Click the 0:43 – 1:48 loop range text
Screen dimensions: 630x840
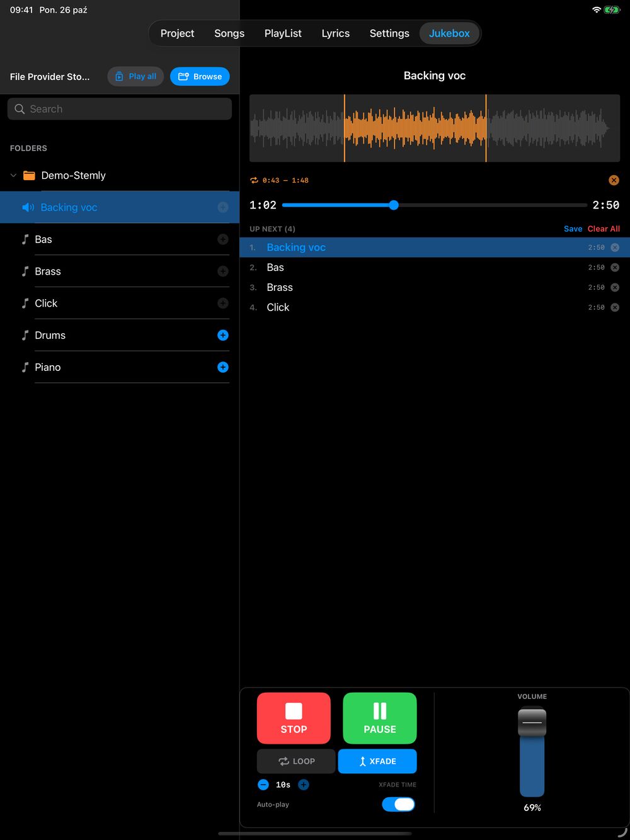pyautogui.click(x=285, y=180)
